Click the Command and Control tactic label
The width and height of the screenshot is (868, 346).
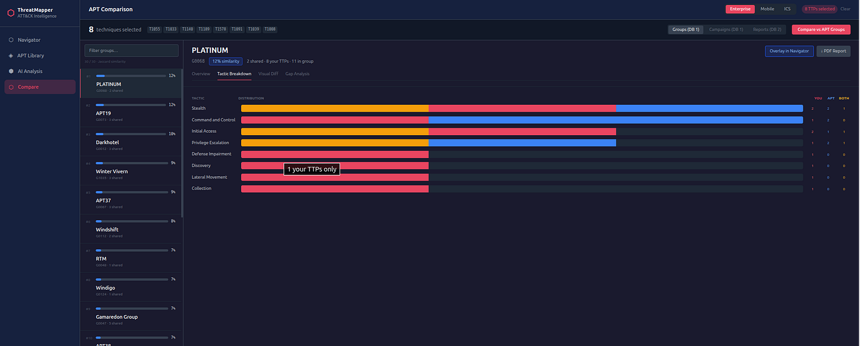click(213, 120)
